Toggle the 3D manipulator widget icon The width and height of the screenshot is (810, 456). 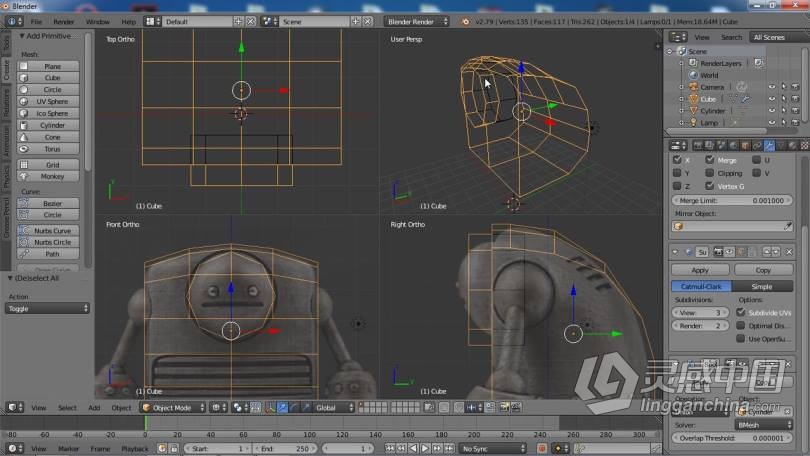(x=270, y=407)
